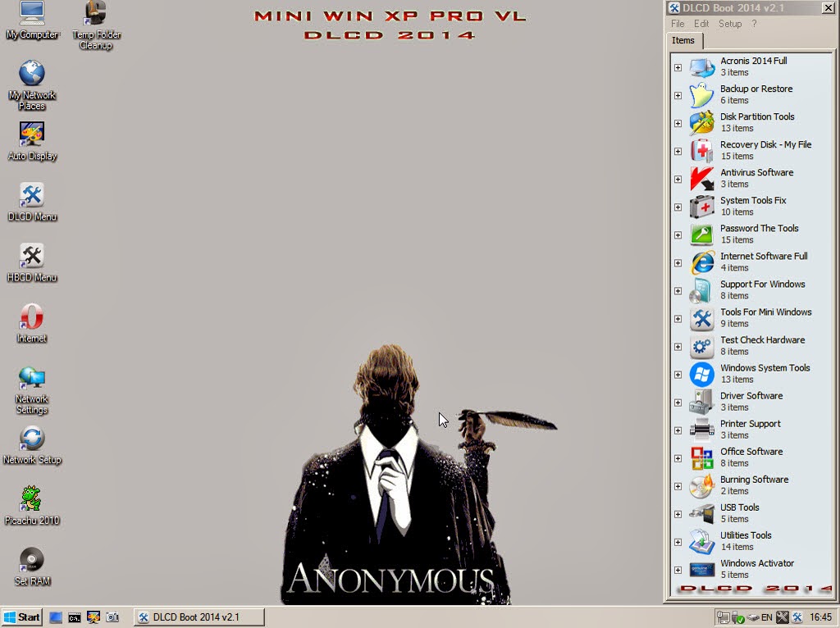Click the Password The Tools key icon
Viewport: 840px width, 628px height.
click(x=702, y=234)
